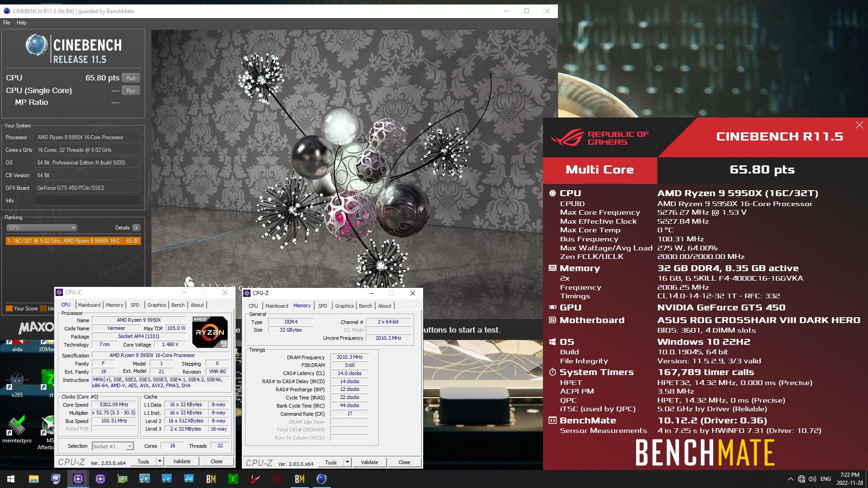Screen dimensions: 868x488
Task: Toggle the Your Score legend box
Action: click(x=9, y=309)
